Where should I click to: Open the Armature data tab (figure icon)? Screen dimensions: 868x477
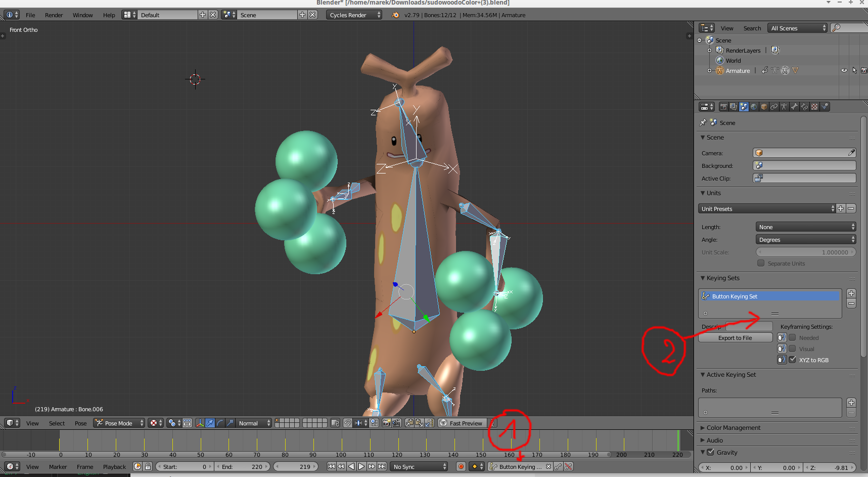784,107
